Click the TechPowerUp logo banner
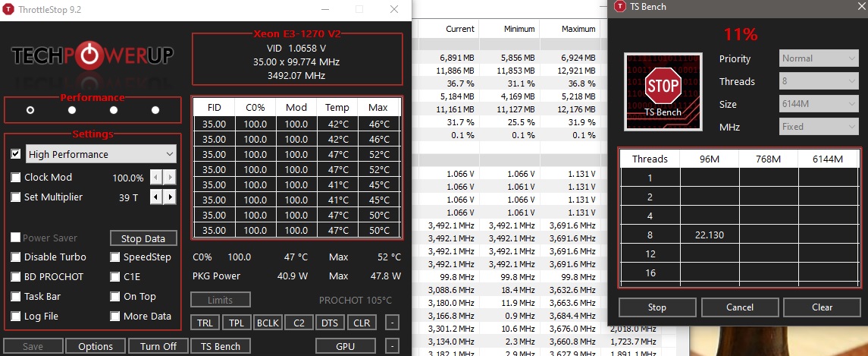Image resolution: width=868 pixels, height=356 pixels. (x=92, y=55)
